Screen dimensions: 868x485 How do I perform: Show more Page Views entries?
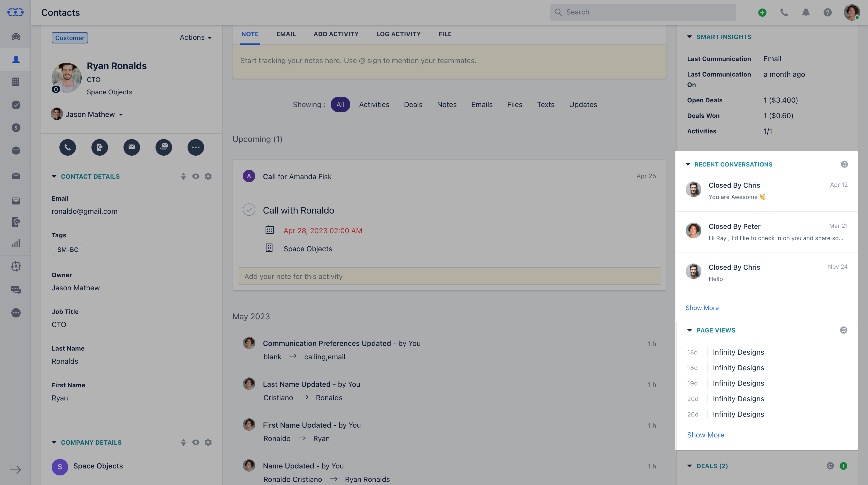[x=706, y=435]
